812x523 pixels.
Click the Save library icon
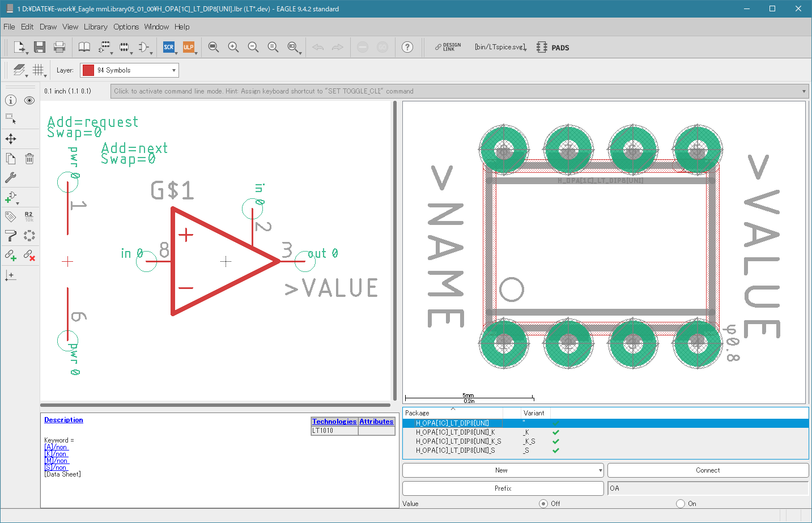click(39, 47)
